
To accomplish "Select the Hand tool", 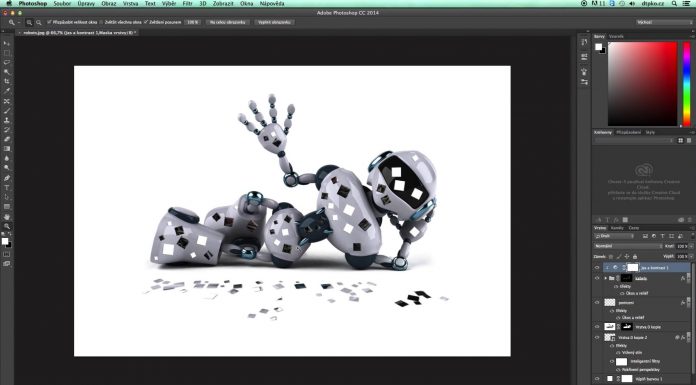I will tap(7, 217).
